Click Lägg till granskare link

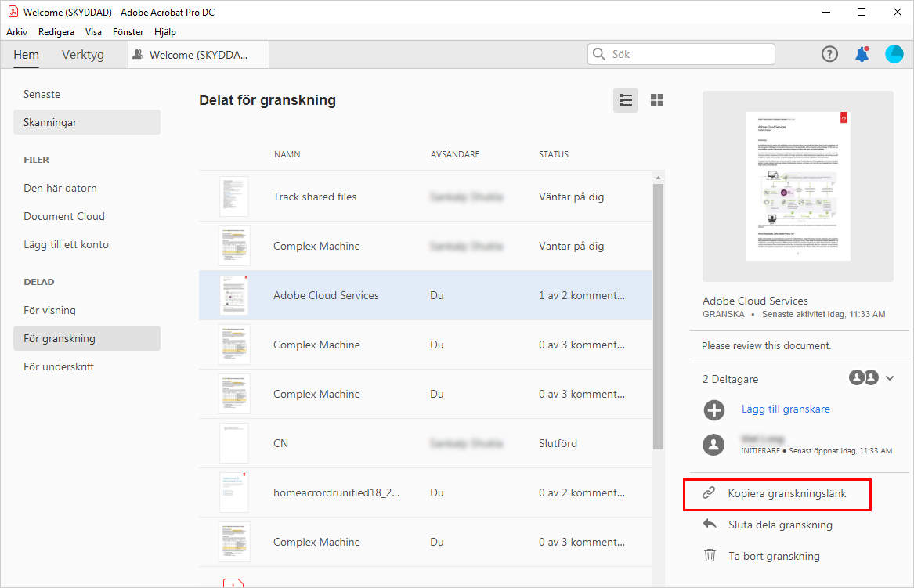point(786,409)
